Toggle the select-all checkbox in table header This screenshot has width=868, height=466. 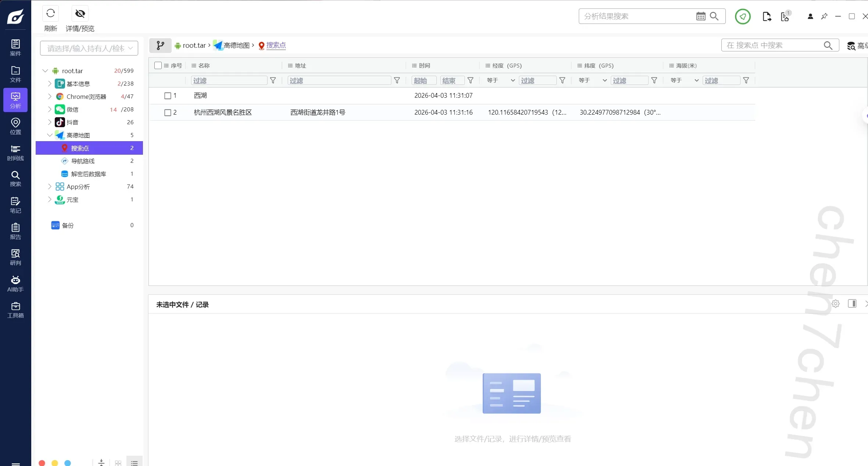[x=158, y=65]
